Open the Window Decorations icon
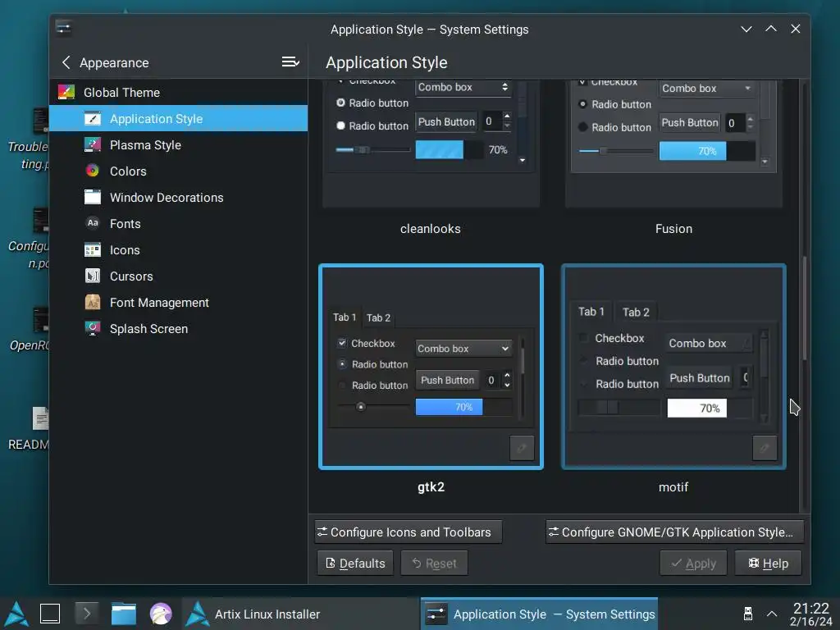The height and width of the screenshot is (630, 840). point(92,197)
